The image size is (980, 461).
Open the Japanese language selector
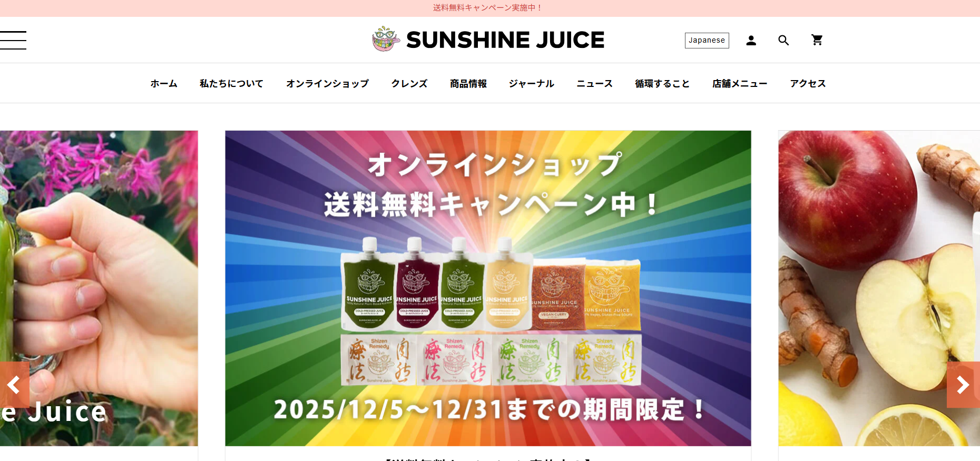707,41
